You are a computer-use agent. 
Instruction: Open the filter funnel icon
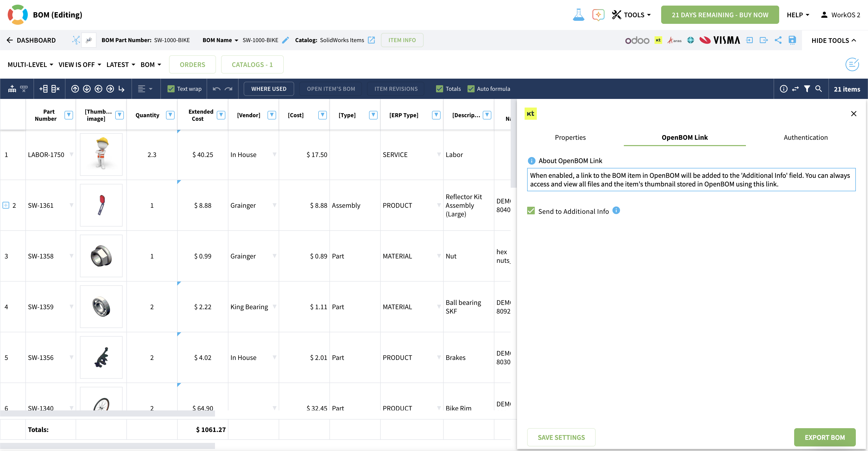(x=807, y=89)
